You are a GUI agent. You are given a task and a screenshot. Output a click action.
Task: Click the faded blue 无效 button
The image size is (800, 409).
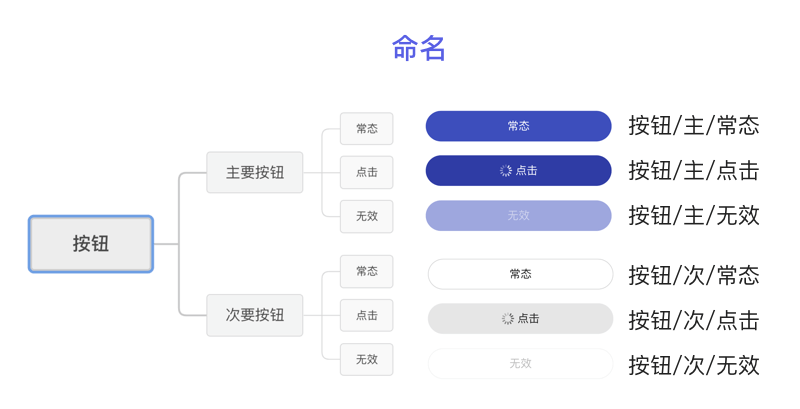point(518,215)
